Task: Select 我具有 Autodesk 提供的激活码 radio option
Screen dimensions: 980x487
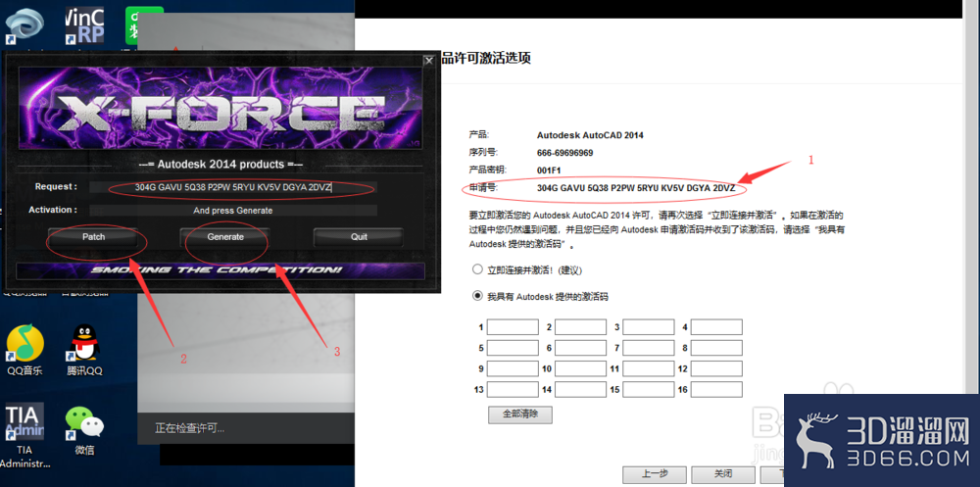Action: pyautogui.click(x=478, y=296)
